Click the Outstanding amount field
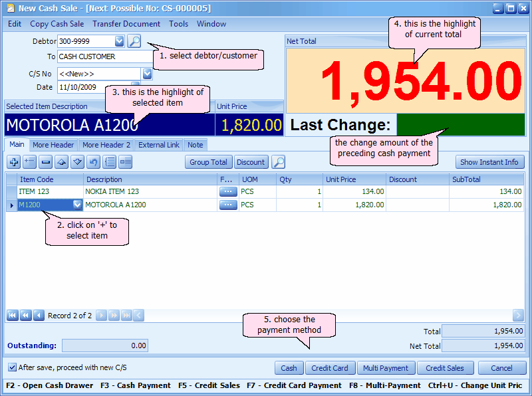 105,346
